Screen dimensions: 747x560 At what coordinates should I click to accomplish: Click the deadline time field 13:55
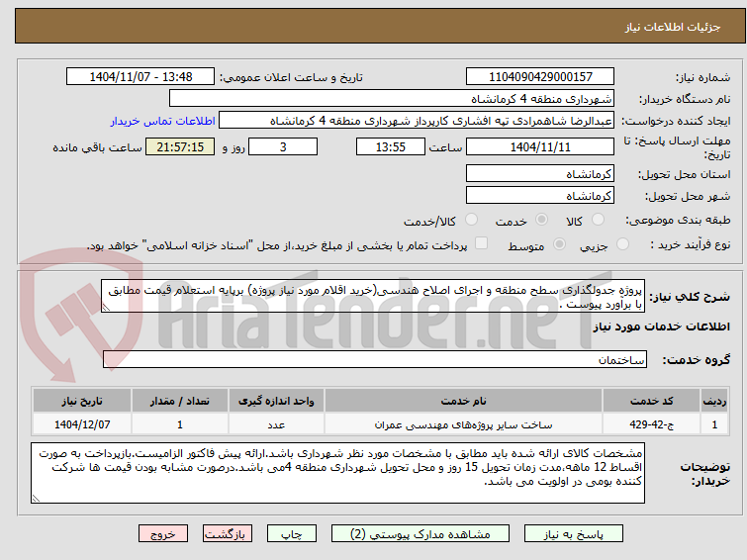pyautogui.click(x=391, y=146)
